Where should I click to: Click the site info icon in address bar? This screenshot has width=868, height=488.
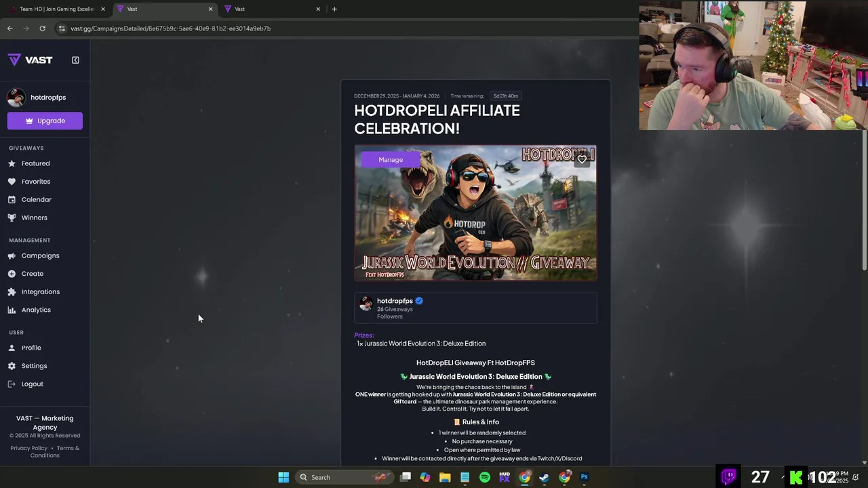tap(62, 28)
